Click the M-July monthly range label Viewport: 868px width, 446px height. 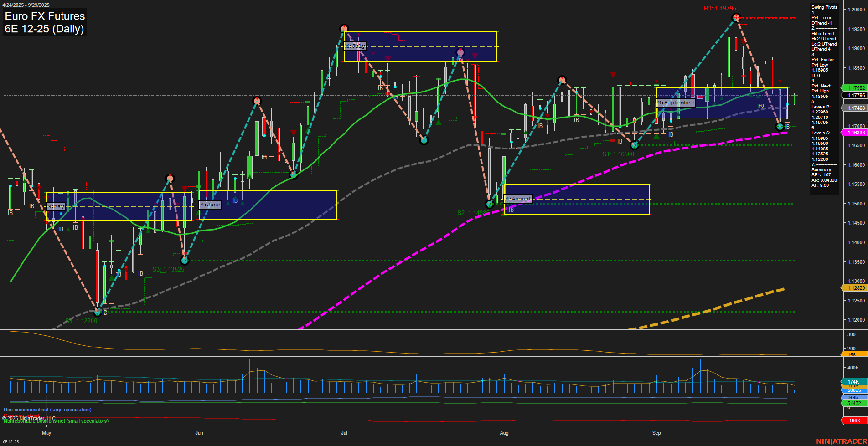pyautogui.click(x=355, y=46)
